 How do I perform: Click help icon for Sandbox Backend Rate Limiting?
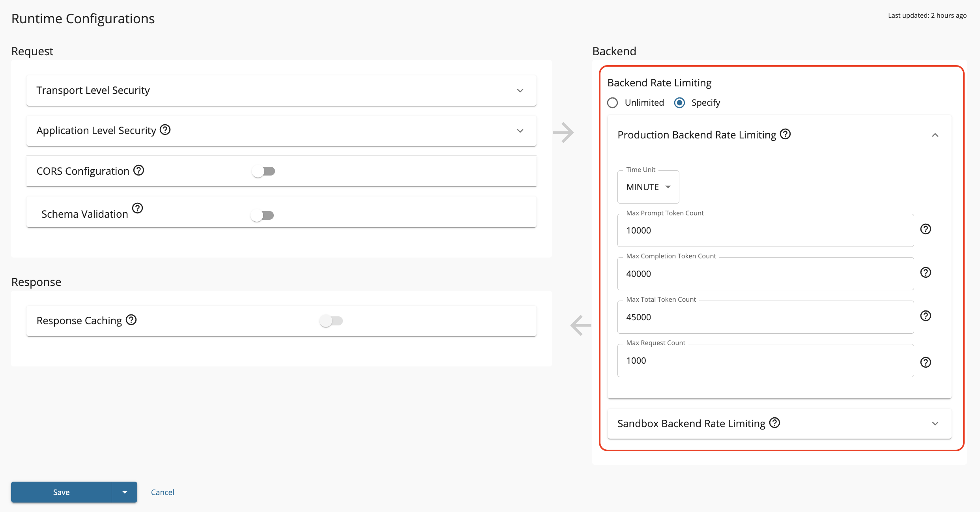click(774, 423)
